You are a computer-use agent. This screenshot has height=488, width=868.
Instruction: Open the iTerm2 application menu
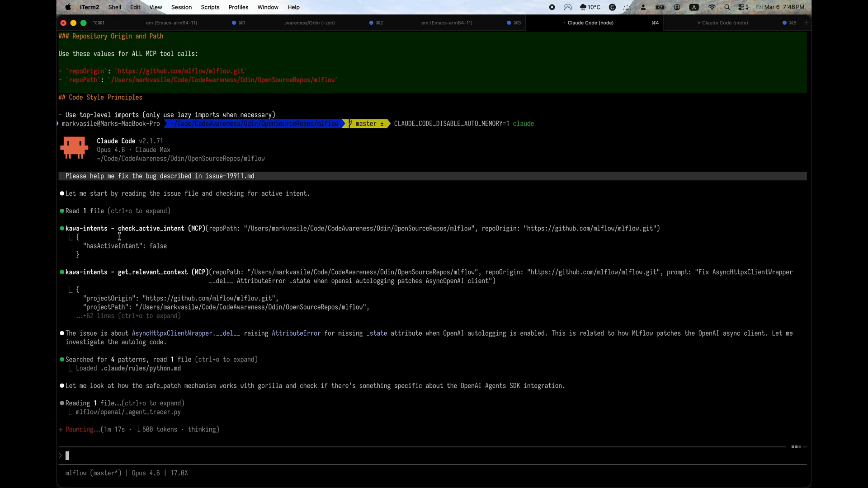pos(90,7)
